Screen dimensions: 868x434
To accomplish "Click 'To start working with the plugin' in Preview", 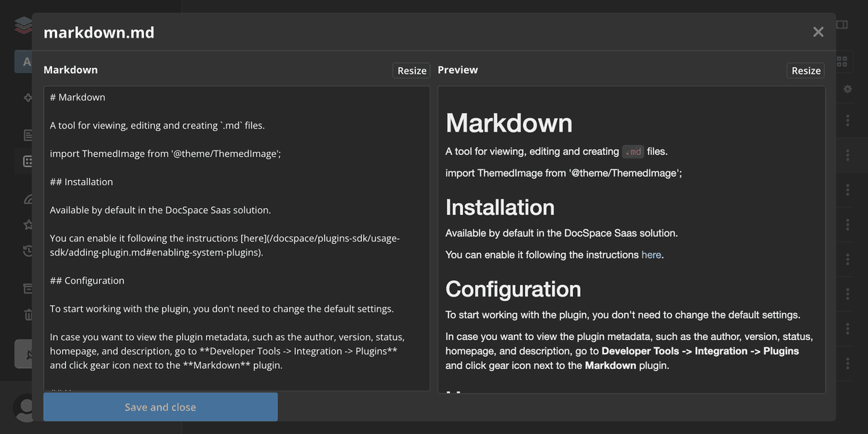I will [623, 315].
